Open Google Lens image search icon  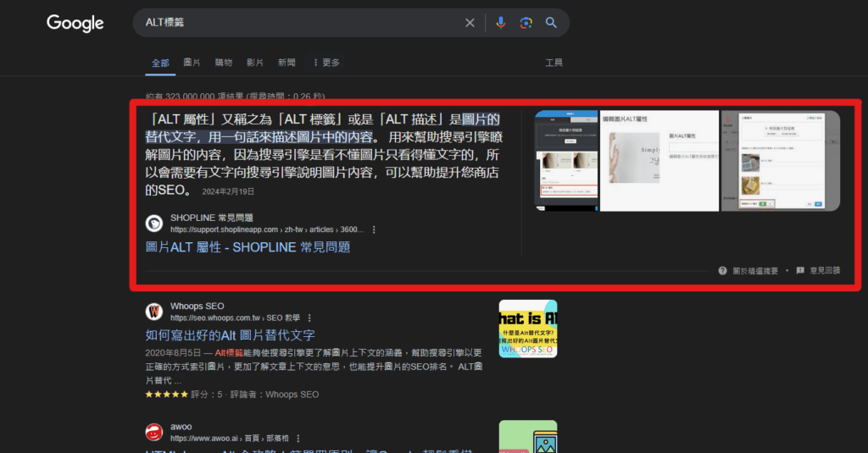click(526, 23)
